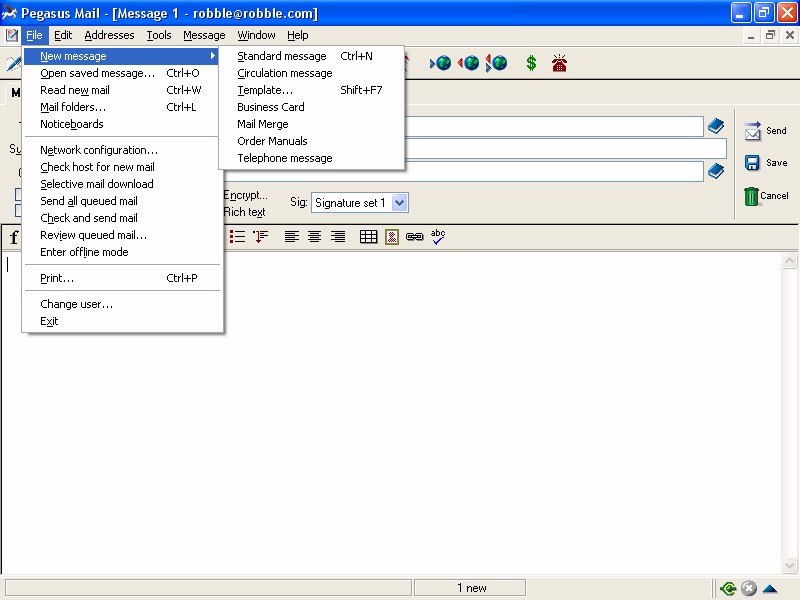Screen dimensions: 800x600
Task: Choose Check host for new mail
Action: click(122, 167)
